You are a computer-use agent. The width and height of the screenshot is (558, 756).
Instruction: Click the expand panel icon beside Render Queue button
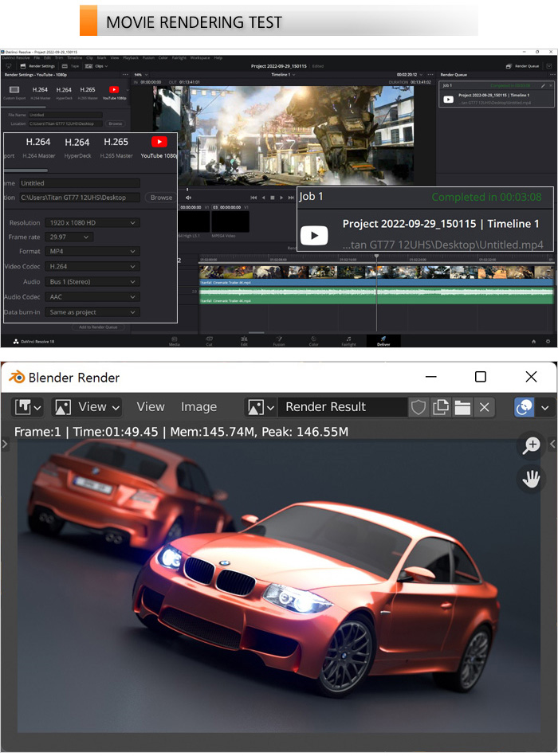coord(549,66)
